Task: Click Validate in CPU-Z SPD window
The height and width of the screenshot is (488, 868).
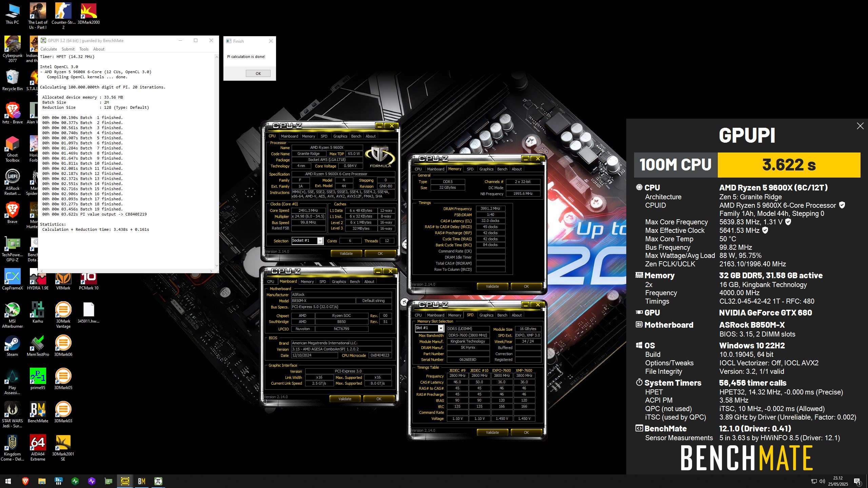Action: [x=492, y=432]
